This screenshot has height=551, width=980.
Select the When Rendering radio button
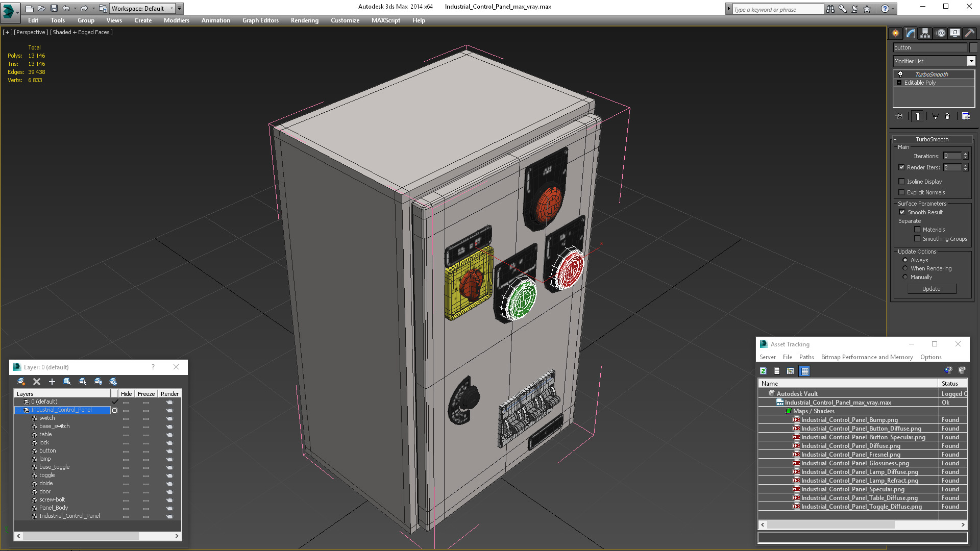pyautogui.click(x=905, y=268)
